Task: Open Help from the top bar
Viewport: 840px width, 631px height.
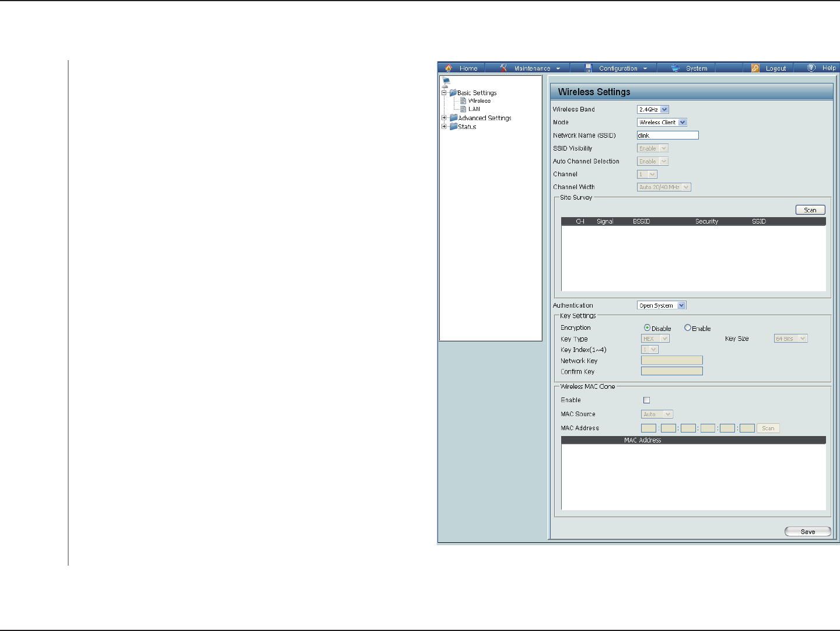Action: (829, 68)
